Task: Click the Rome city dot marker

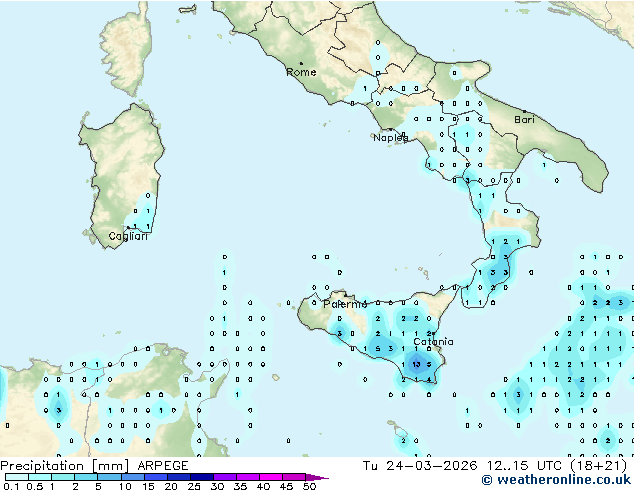Action: tap(301, 63)
